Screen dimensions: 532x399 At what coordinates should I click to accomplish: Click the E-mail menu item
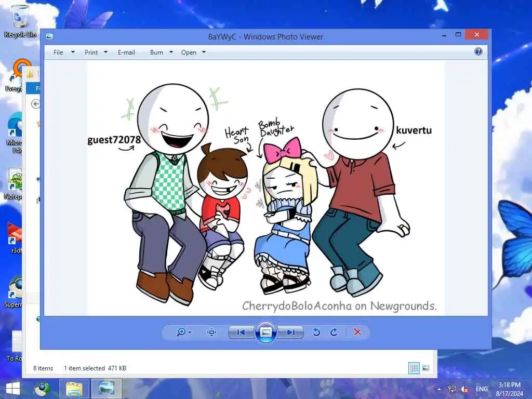click(x=126, y=52)
